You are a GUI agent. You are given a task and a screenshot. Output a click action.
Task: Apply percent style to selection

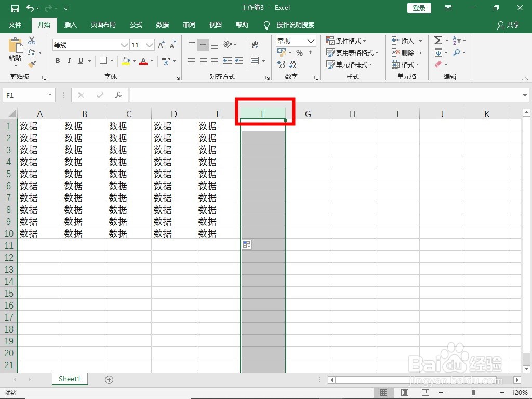tap(299, 52)
